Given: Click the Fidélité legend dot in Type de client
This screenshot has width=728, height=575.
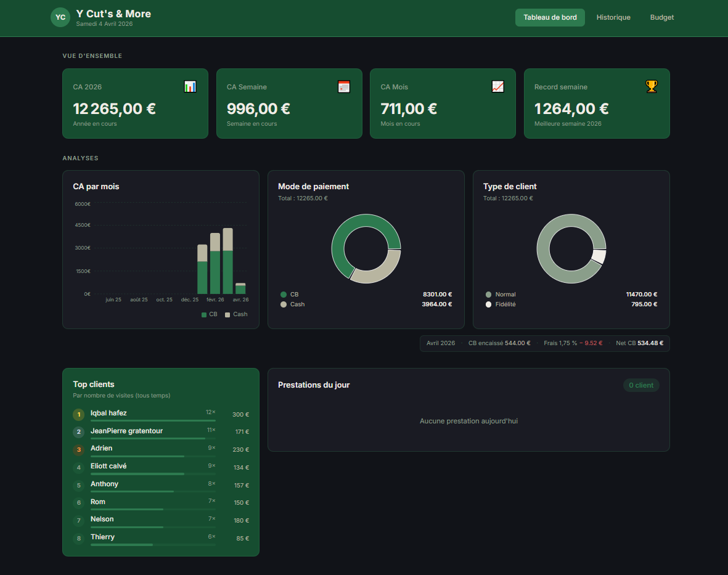Looking at the screenshot, I should pyautogui.click(x=488, y=304).
